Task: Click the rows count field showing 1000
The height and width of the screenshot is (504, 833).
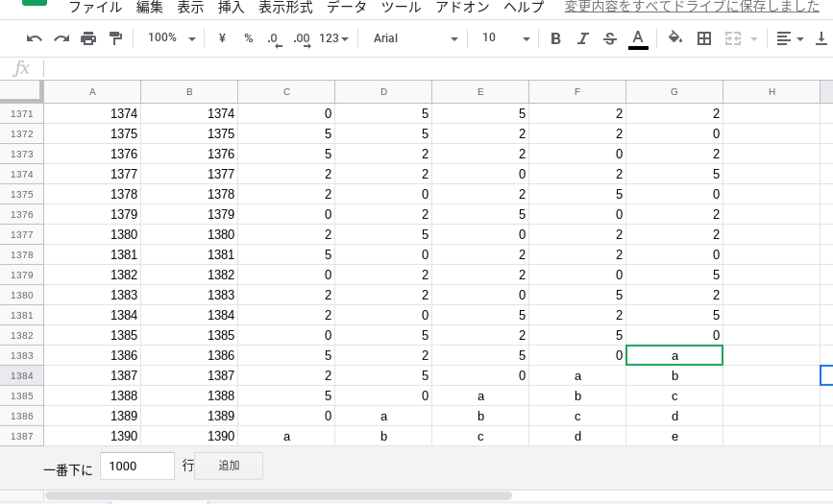Action: pyautogui.click(x=137, y=466)
